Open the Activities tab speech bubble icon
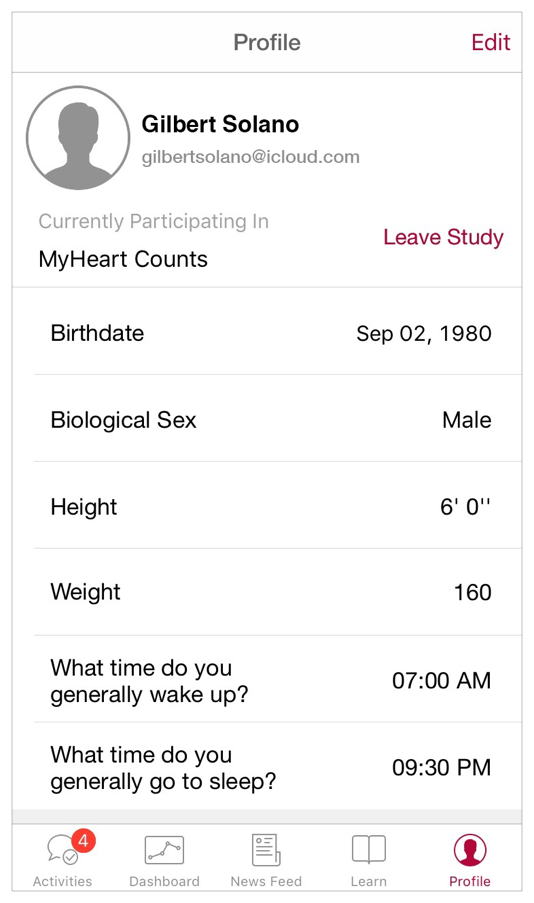 click(x=62, y=850)
